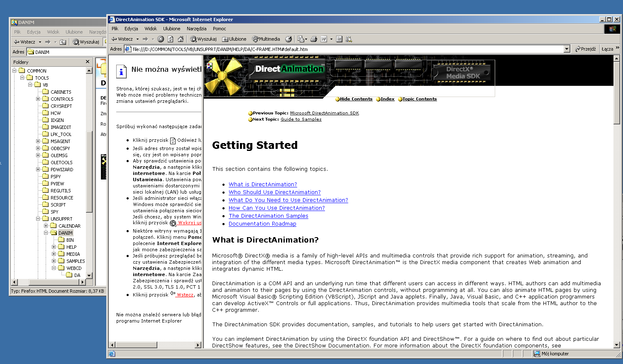Select the BIN folder under DANIM

(70, 240)
